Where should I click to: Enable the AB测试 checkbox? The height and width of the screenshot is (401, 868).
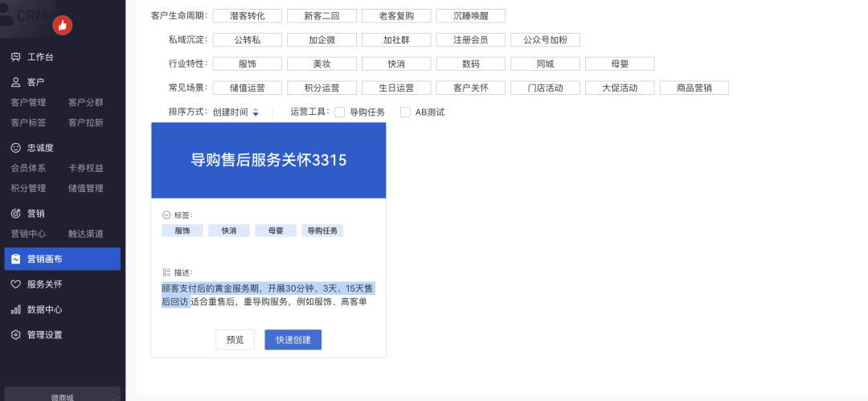(x=406, y=113)
